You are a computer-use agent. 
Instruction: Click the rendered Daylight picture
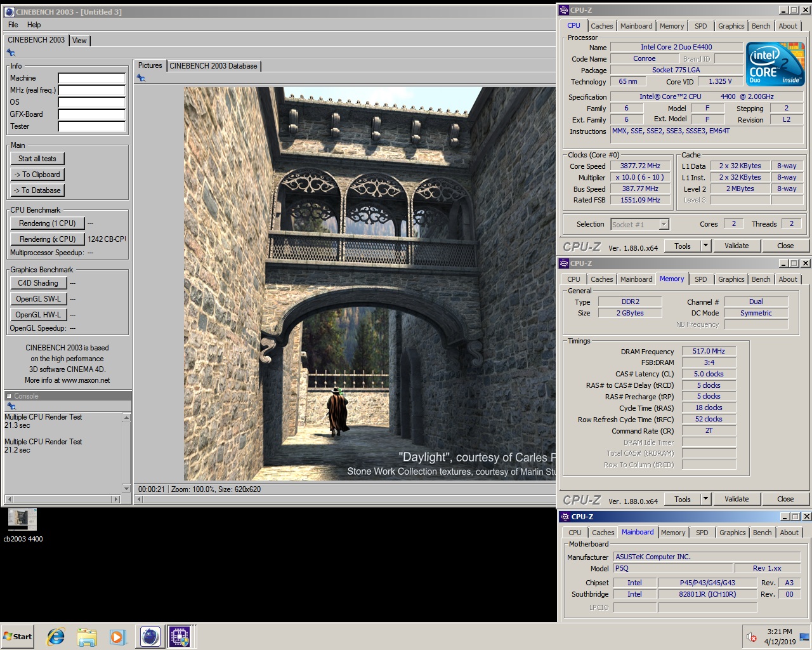pyautogui.click(x=370, y=283)
